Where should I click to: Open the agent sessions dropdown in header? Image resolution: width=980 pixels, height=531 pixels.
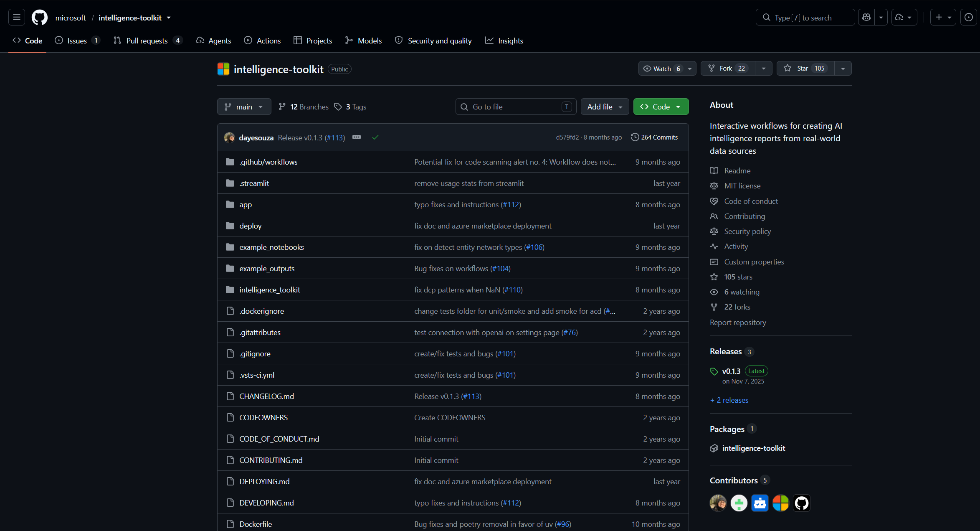(904, 18)
